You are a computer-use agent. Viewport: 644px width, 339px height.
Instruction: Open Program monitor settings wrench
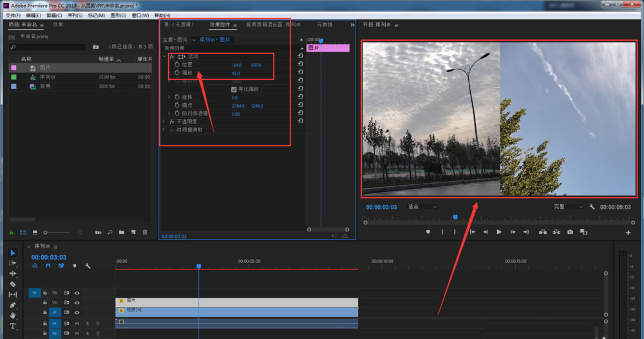pos(592,207)
